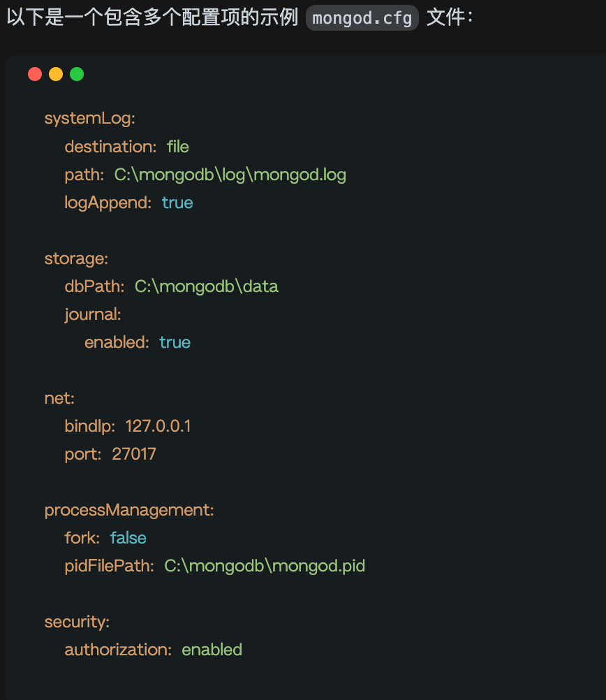Click the security section key
This screenshot has width=606, height=700.
[x=77, y=622]
